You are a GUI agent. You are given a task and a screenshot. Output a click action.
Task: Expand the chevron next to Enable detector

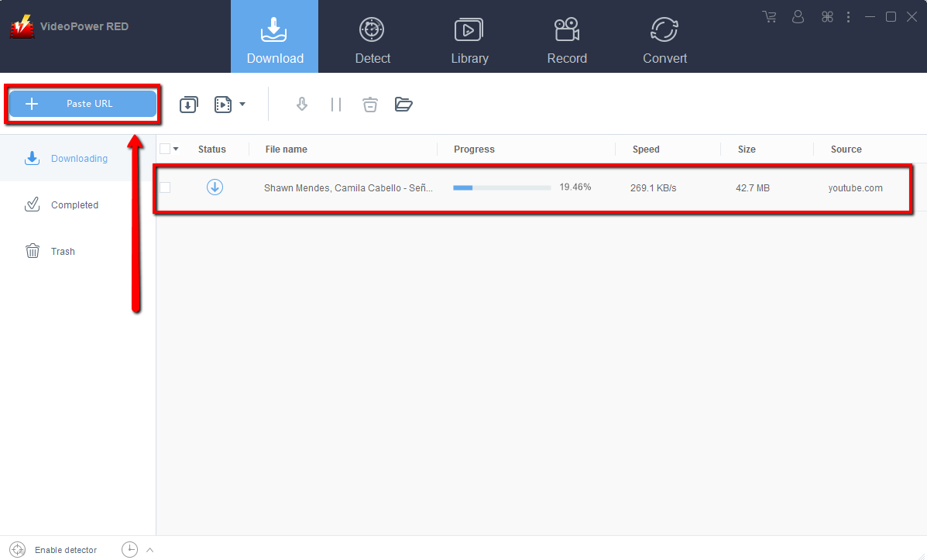(149, 549)
